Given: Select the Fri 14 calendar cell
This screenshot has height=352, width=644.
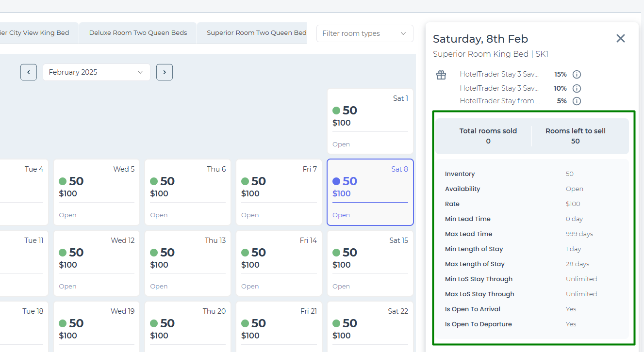Looking at the screenshot, I should 279,263.
